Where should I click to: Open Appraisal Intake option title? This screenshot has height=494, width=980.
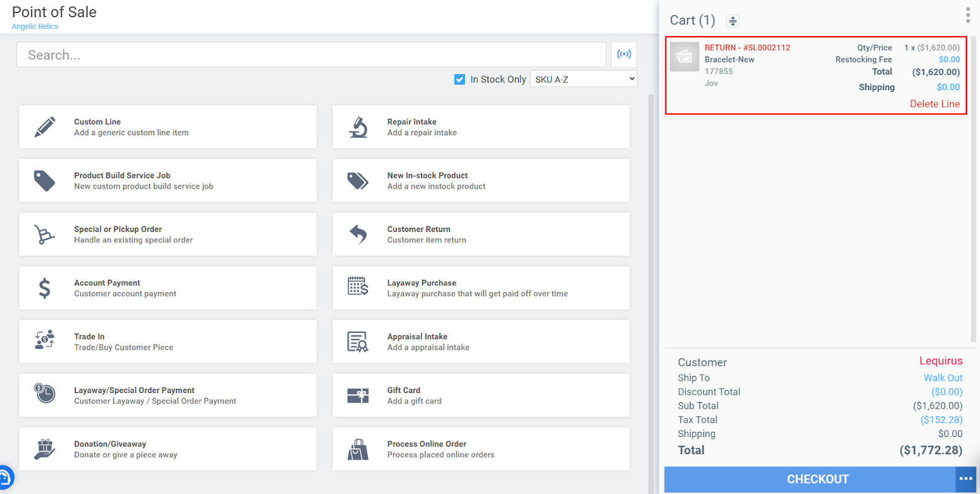pyautogui.click(x=417, y=337)
